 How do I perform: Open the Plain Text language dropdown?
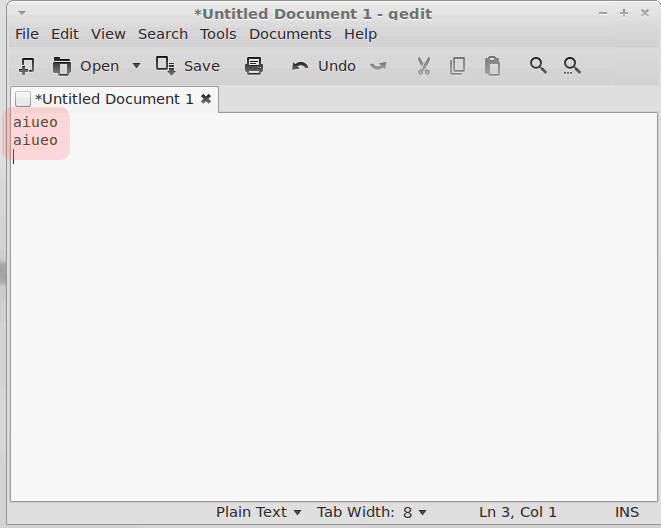tap(258, 512)
